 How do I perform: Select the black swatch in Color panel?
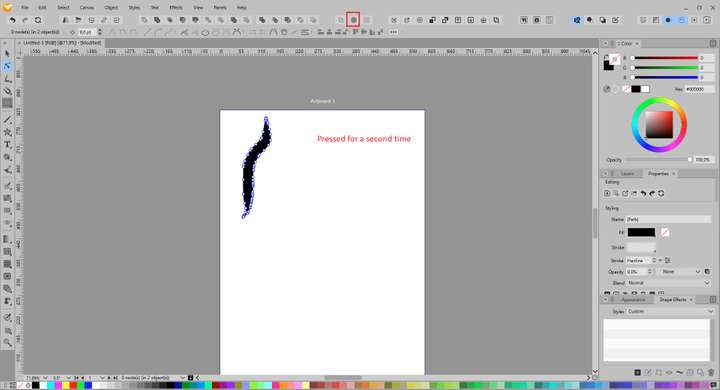[636, 89]
